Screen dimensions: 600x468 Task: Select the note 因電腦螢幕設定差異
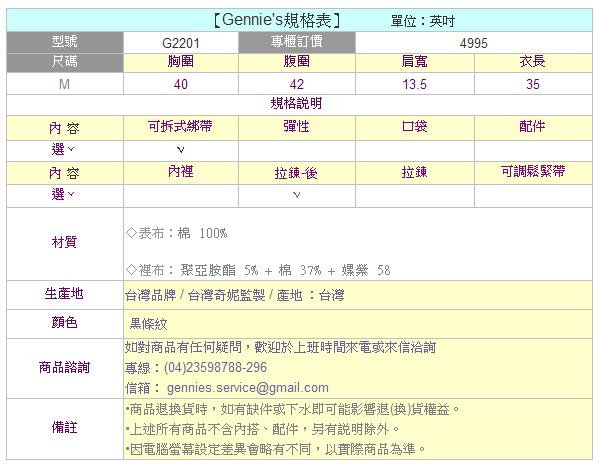tap(276, 449)
